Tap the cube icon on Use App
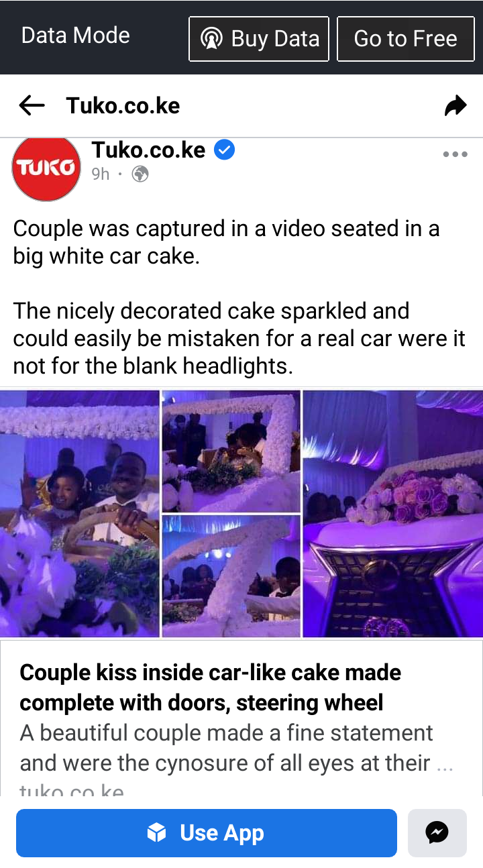This screenshot has width=483, height=868. click(156, 833)
